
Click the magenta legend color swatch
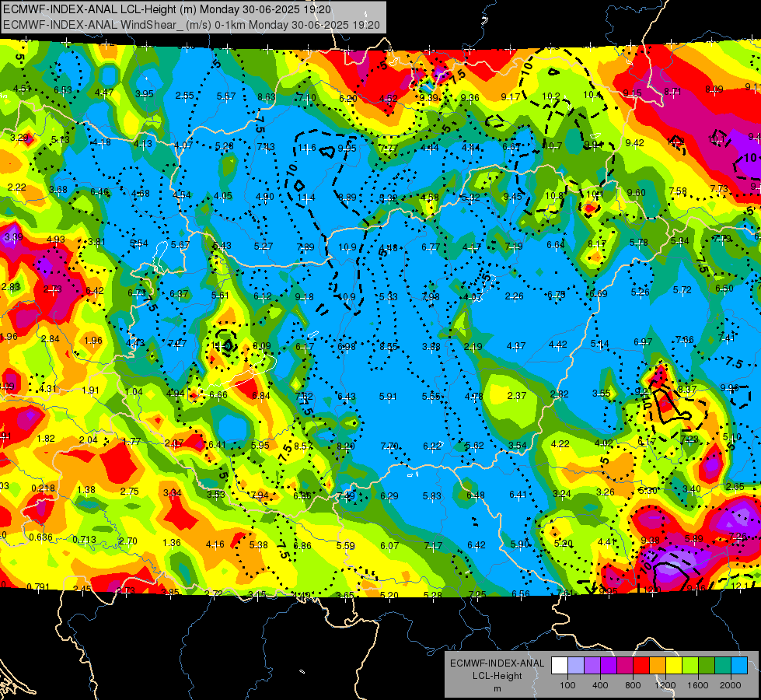[625, 666]
